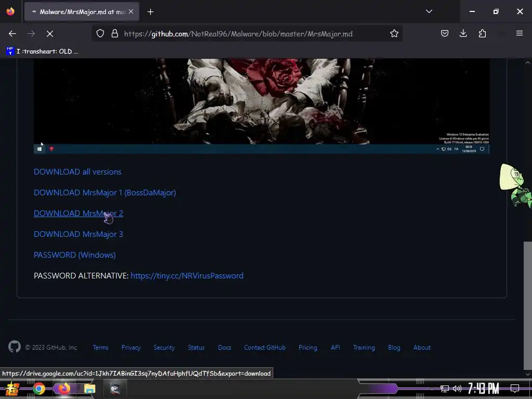The image size is (532, 399).
Task: Bookmark this page with the star
Action: pos(394,34)
